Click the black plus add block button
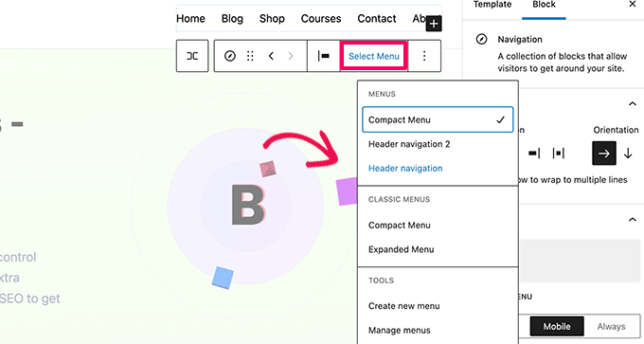This screenshot has height=344, width=644. 434,24
